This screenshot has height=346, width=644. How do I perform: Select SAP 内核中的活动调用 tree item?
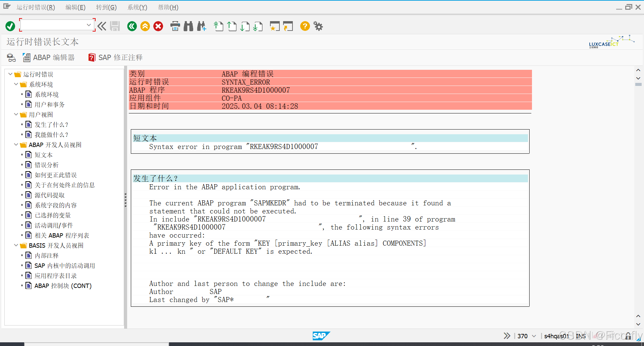tap(65, 266)
